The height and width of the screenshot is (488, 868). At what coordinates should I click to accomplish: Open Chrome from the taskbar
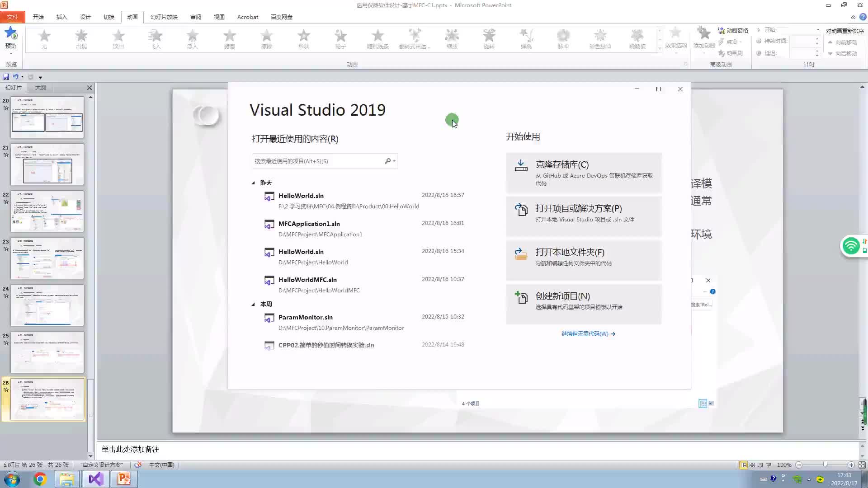pos(40,479)
